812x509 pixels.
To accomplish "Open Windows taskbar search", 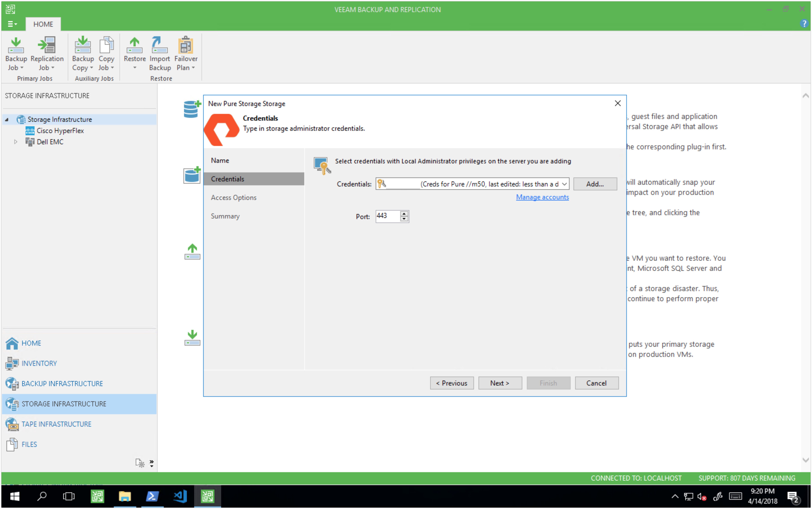I will coord(42,496).
